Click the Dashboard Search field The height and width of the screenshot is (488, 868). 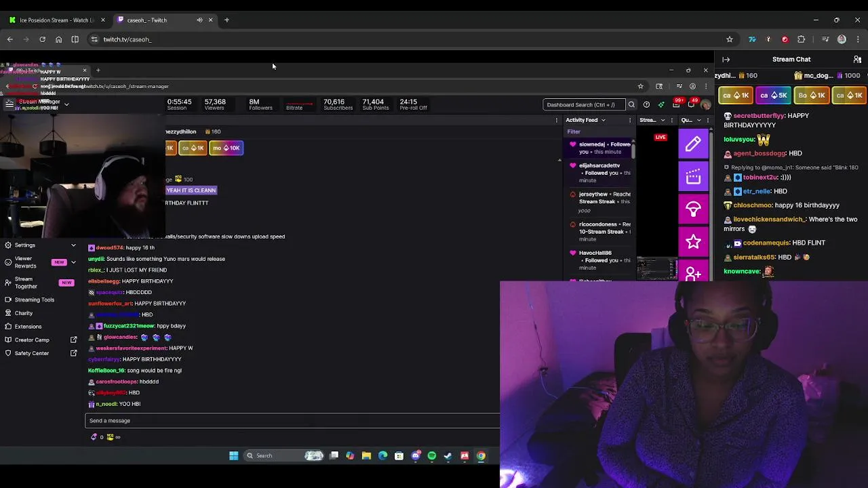pos(584,104)
